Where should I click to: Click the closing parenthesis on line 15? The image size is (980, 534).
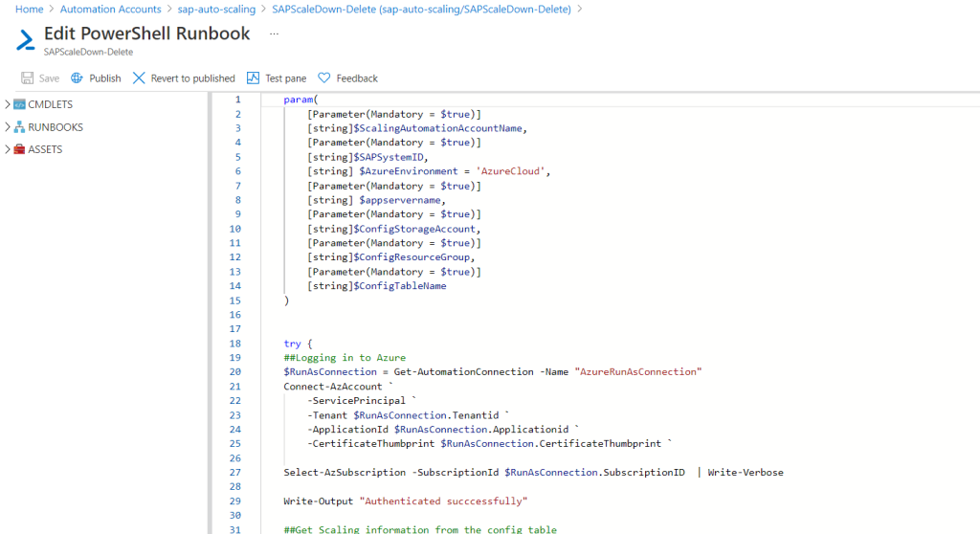click(287, 300)
